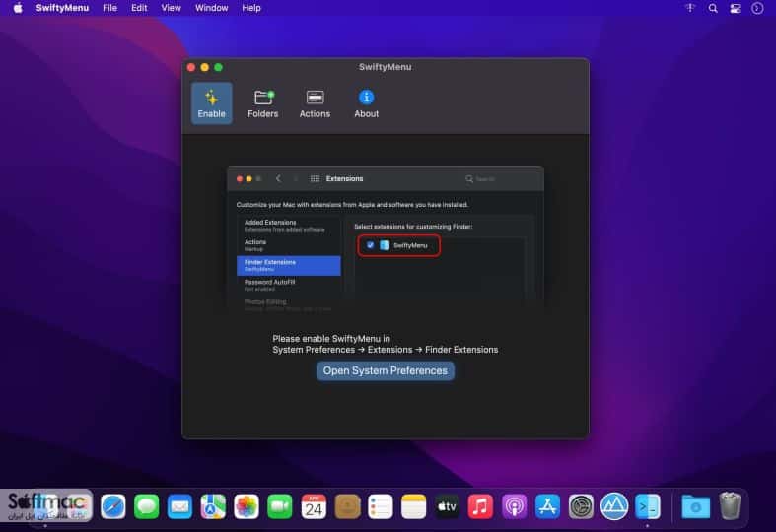776x532 pixels.
Task: Close the SwiftyMenu window with red button
Action: pyautogui.click(x=191, y=67)
